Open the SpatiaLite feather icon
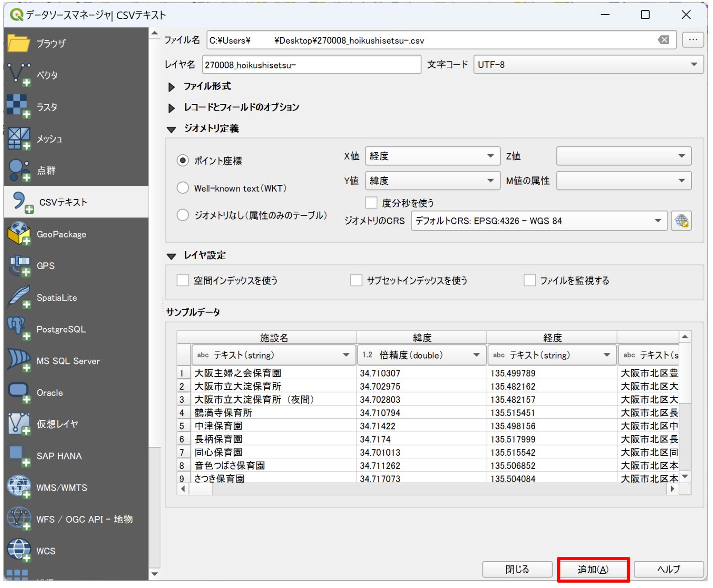Viewport: 713px width, 588px height. pos(19,297)
